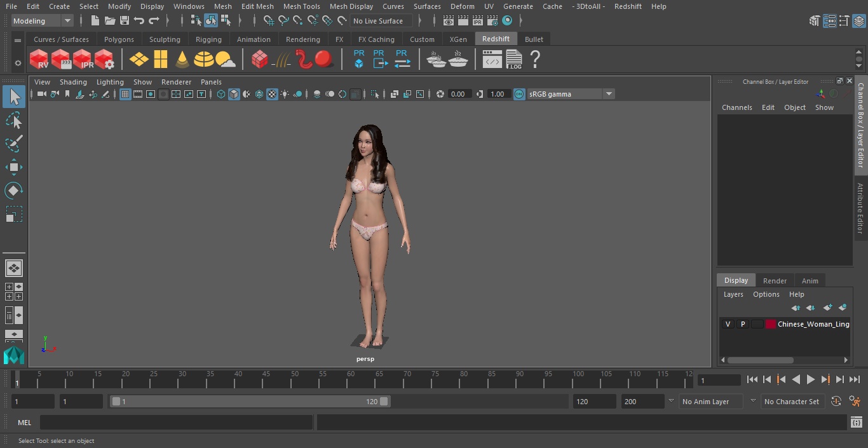868x448 pixels.
Task: Click the Redo arrow icon
Action: (x=154, y=21)
